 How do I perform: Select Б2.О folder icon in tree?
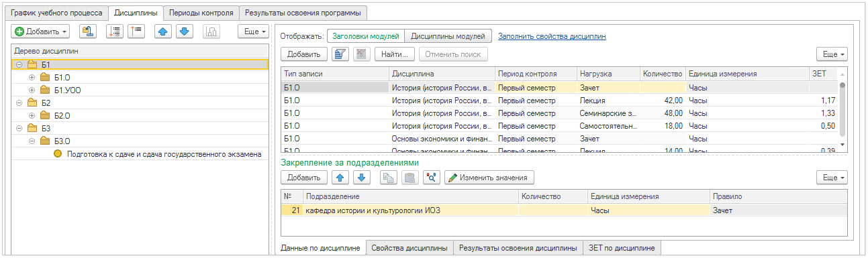click(x=45, y=116)
